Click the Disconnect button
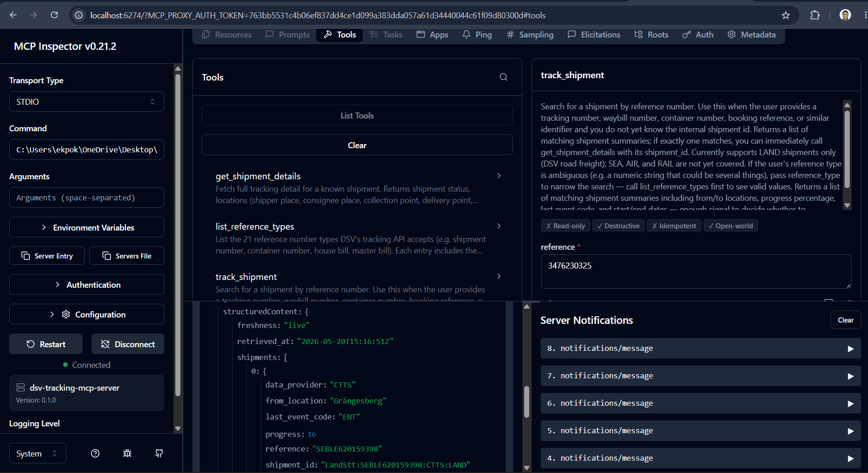Viewport: 868px width, 473px height. (128, 344)
